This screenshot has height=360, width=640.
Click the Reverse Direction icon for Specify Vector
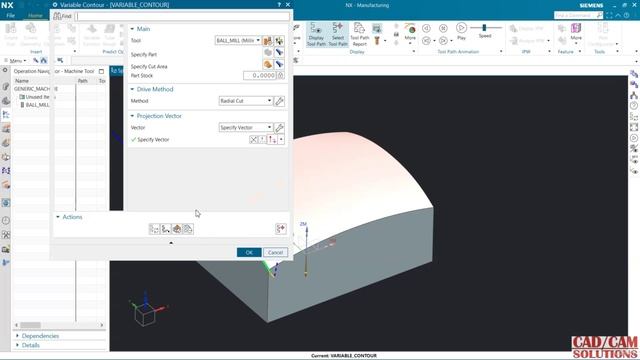point(253,140)
